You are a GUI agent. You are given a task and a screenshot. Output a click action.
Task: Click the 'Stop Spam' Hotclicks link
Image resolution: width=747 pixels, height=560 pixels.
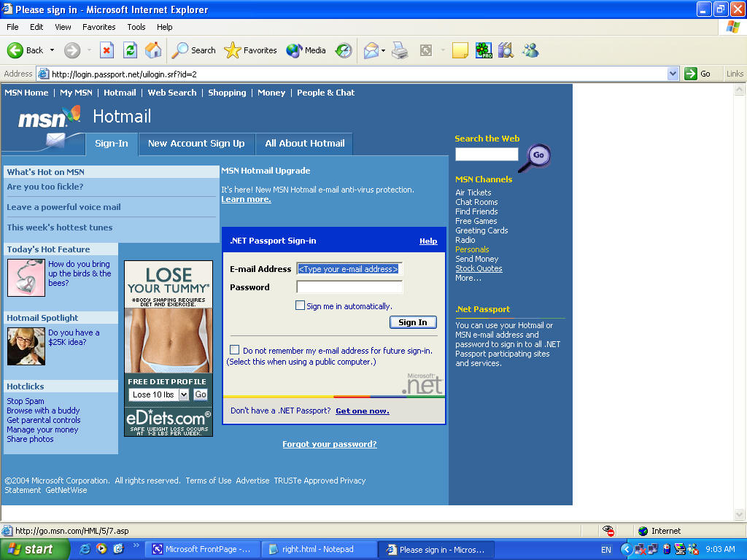(x=26, y=401)
